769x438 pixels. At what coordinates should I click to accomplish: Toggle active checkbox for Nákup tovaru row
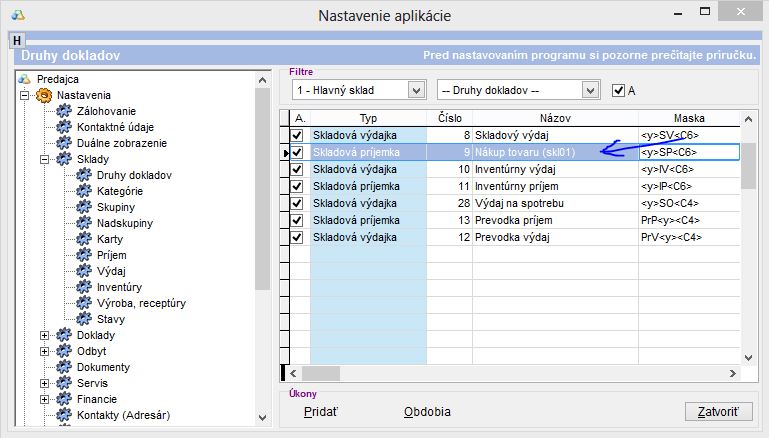(x=297, y=152)
